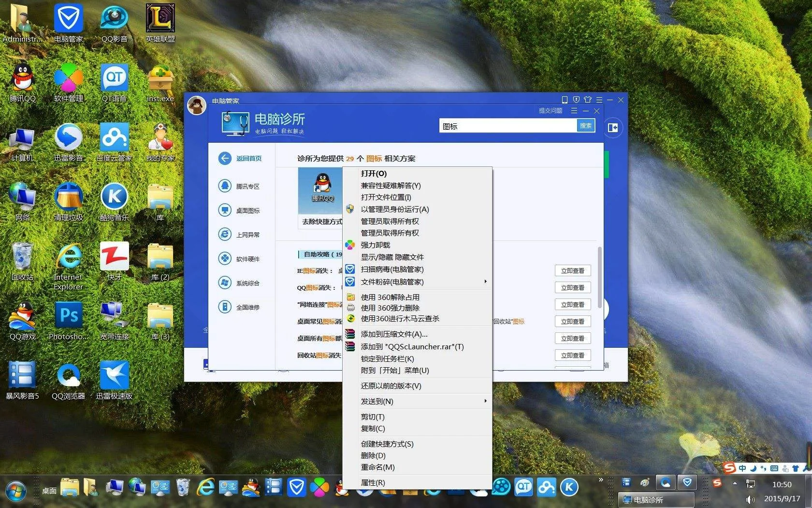Click the 搜索 button
Image resolution: width=812 pixels, height=508 pixels.
[586, 126]
